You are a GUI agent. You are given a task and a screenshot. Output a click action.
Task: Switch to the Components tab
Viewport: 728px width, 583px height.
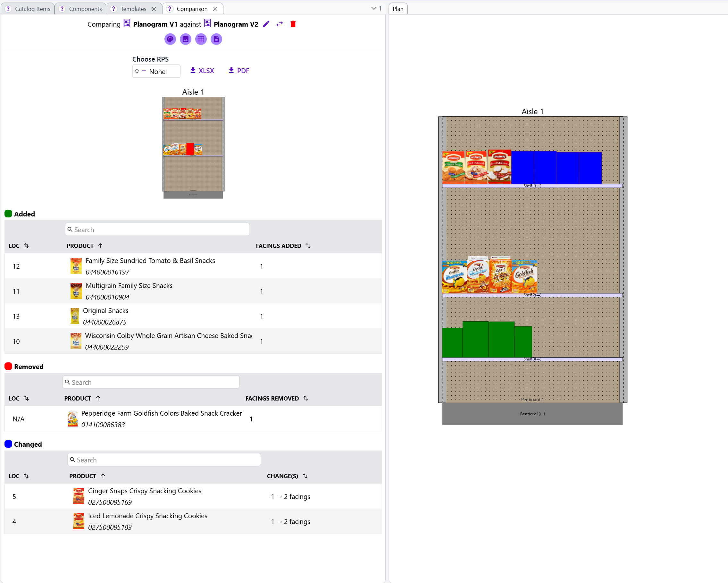click(x=85, y=9)
